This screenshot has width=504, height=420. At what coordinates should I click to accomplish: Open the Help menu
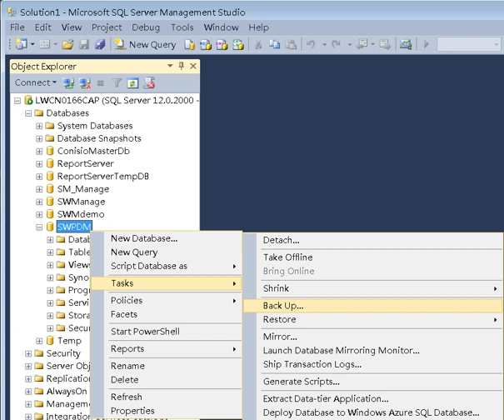click(x=258, y=27)
